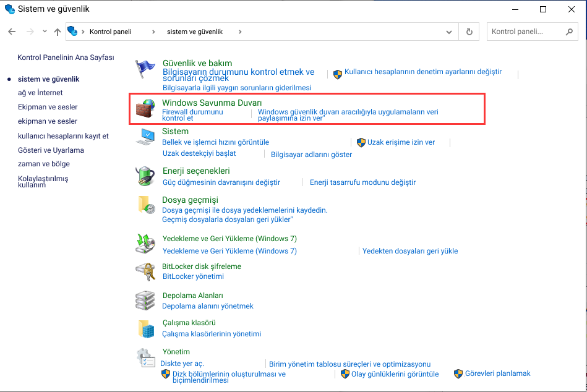Open Kontrol Panelinin Ana Sayfası

pyautogui.click(x=66, y=58)
